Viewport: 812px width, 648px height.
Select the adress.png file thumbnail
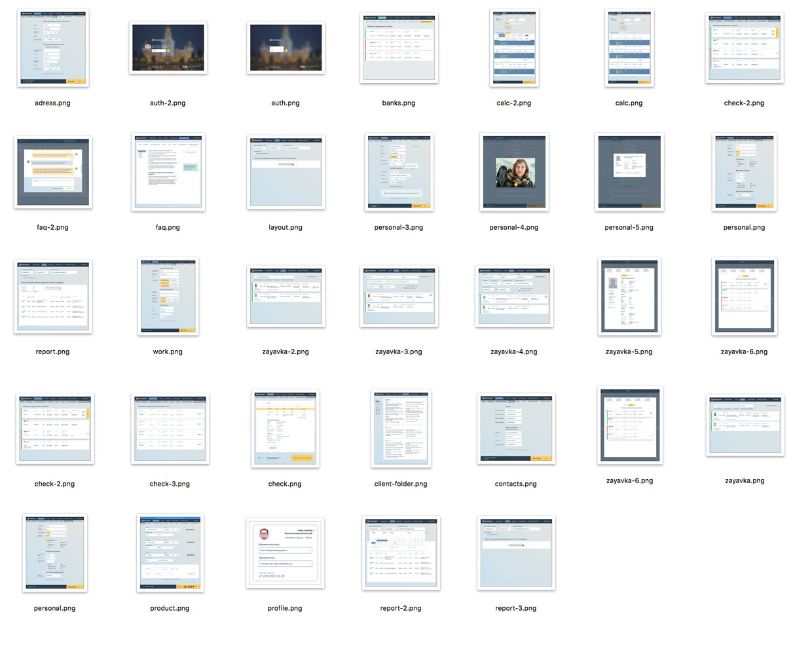click(x=53, y=48)
